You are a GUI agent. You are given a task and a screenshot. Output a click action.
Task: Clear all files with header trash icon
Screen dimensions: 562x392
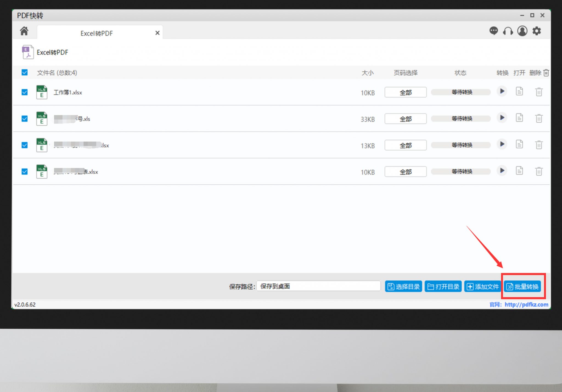point(546,73)
